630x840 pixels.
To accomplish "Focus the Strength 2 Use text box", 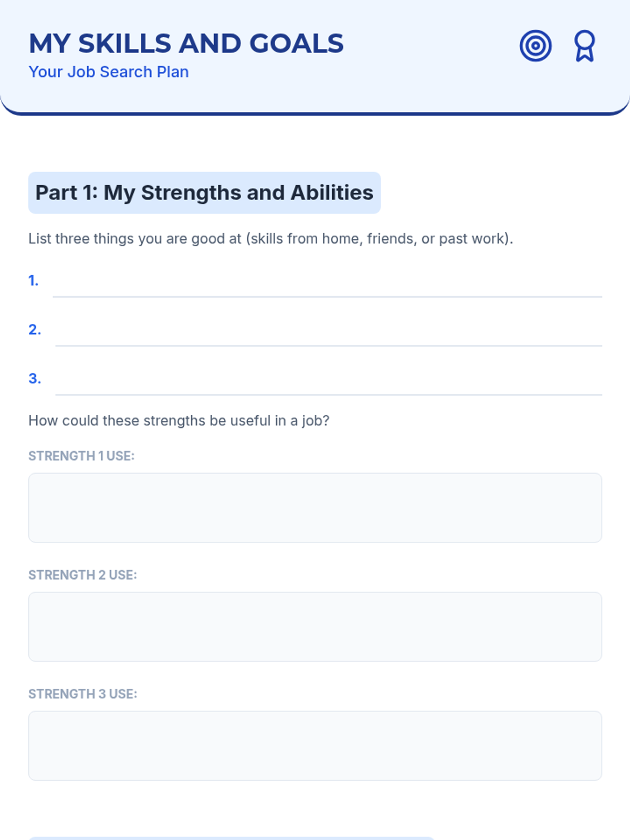I will coord(315,627).
